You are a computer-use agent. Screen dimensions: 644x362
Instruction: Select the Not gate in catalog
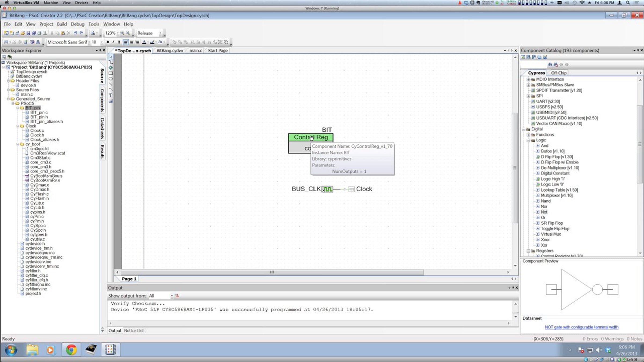tap(544, 212)
